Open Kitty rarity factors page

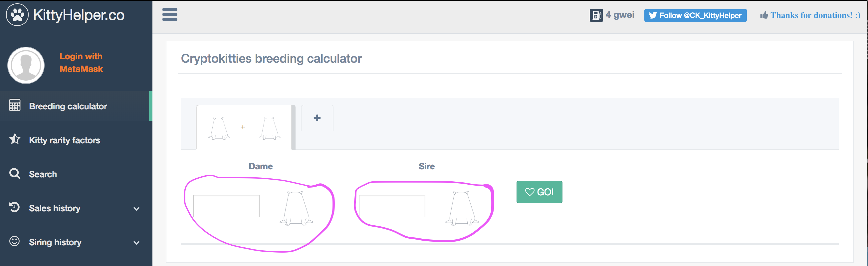(65, 140)
